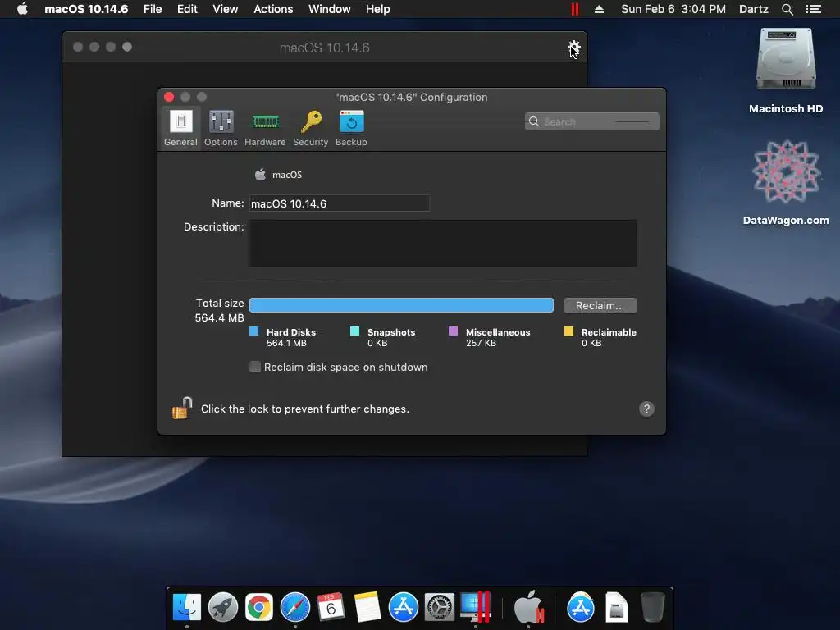Select the Macintosh HD desktop icon

[786, 71]
